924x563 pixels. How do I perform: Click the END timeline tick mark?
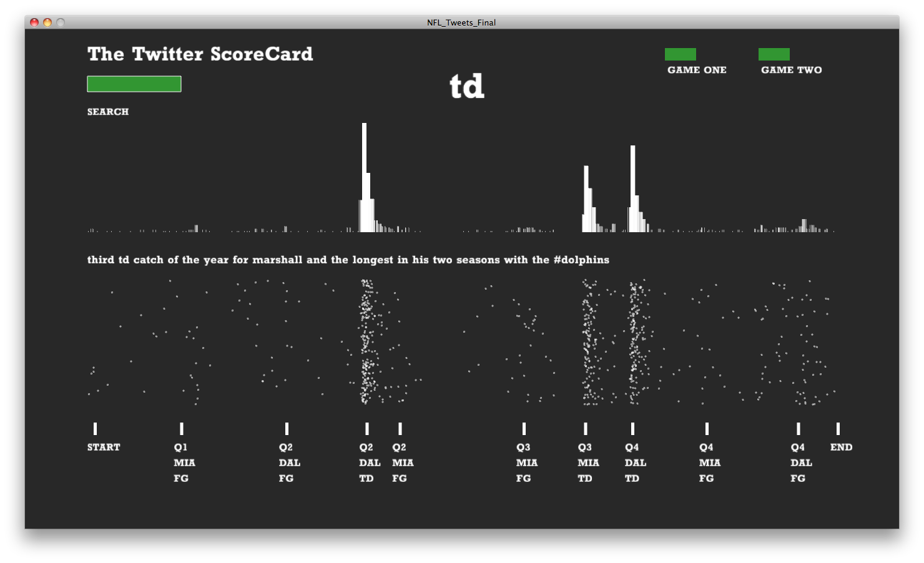pos(838,429)
